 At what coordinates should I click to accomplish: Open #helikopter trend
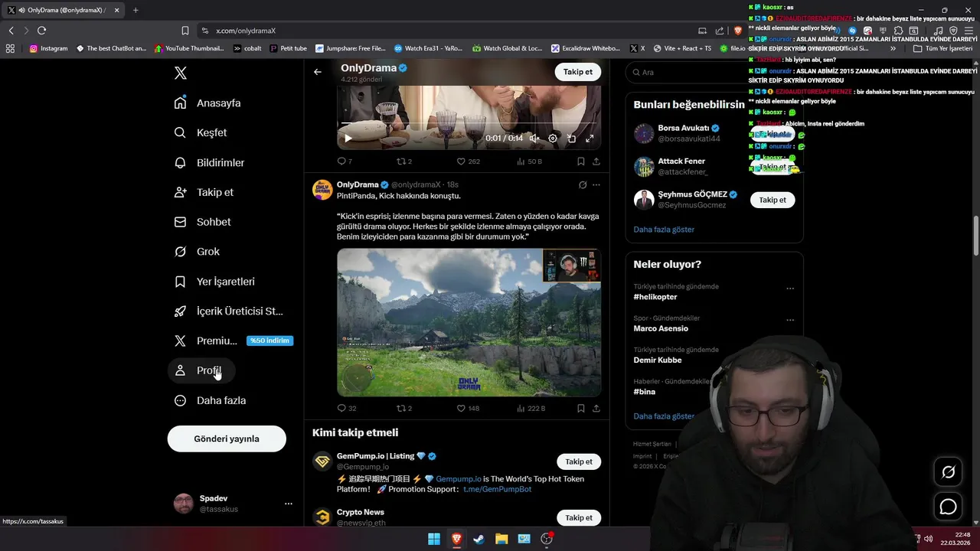(655, 297)
